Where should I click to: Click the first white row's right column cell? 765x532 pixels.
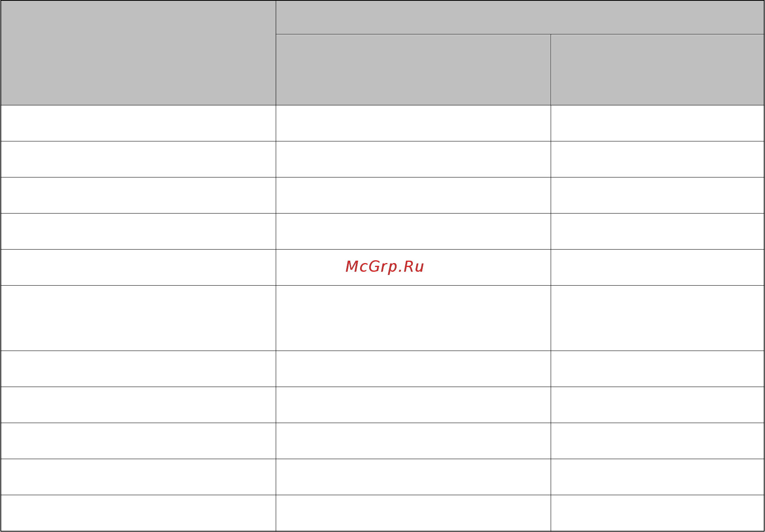(x=657, y=123)
